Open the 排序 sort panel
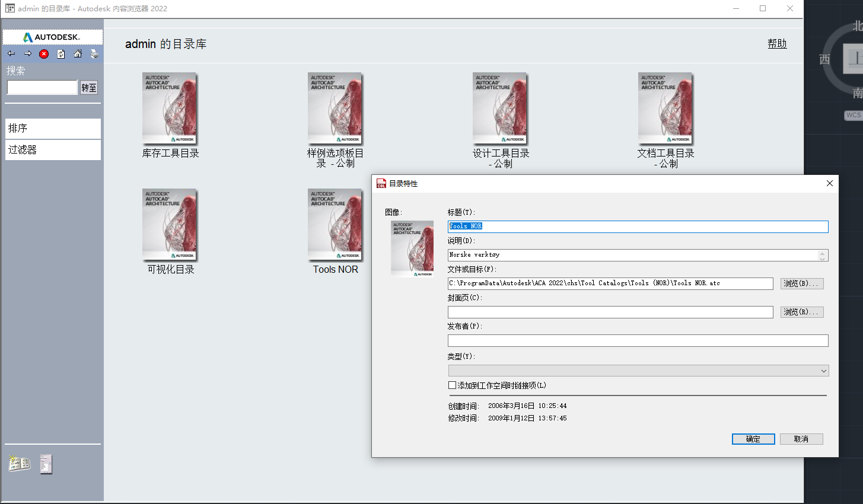The height and width of the screenshot is (504, 863). point(53,128)
